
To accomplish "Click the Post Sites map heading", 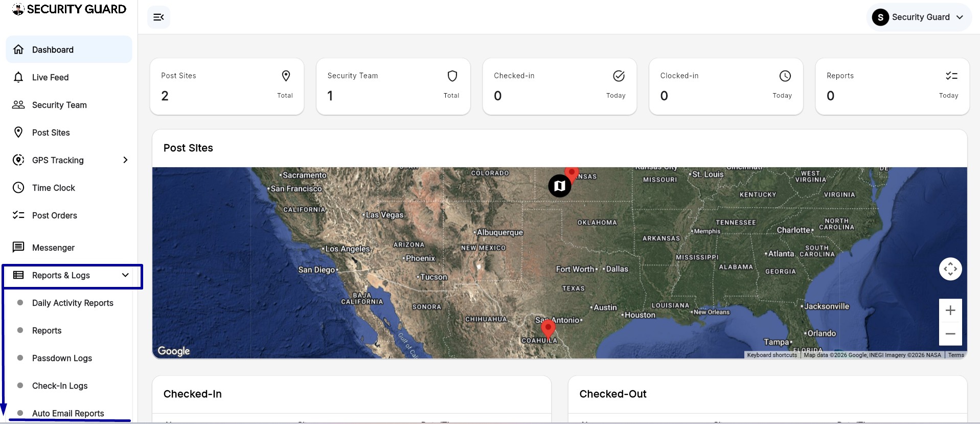I will (188, 148).
